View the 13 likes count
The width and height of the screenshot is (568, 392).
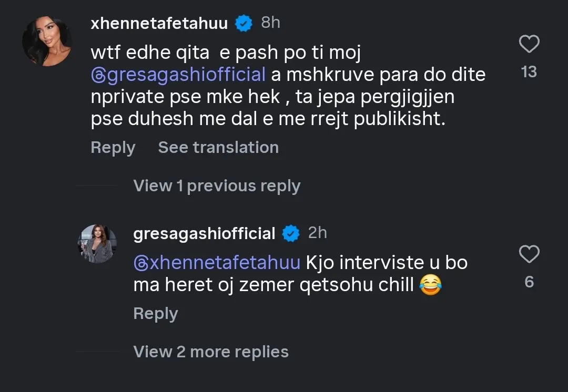tap(529, 71)
